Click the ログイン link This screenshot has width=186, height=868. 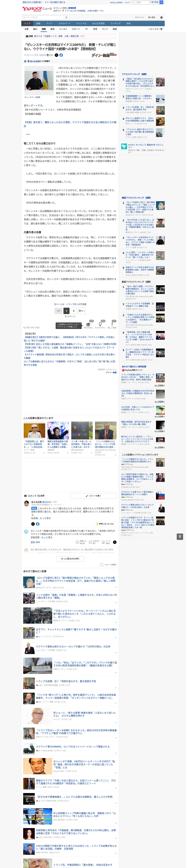click(x=57, y=11)
